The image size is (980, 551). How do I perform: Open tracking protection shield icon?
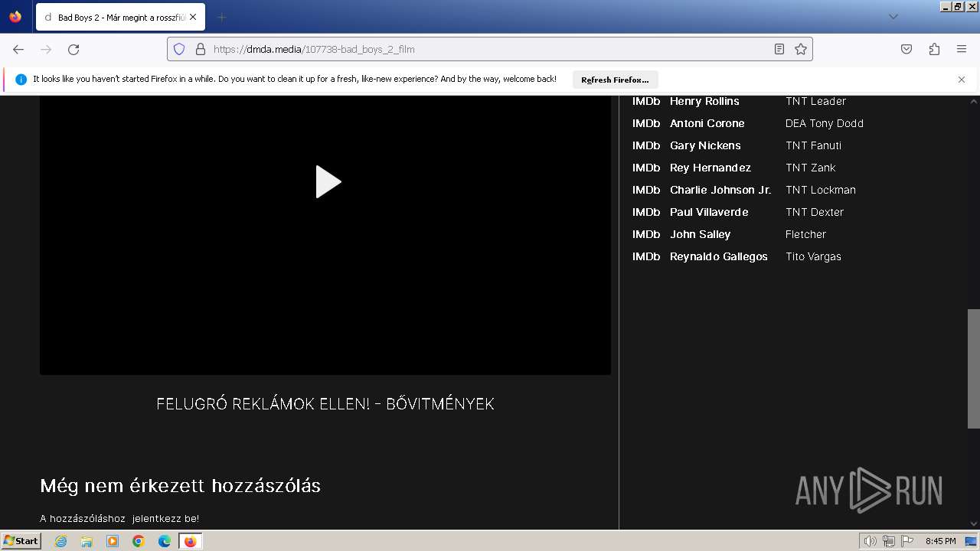point(179,49)
